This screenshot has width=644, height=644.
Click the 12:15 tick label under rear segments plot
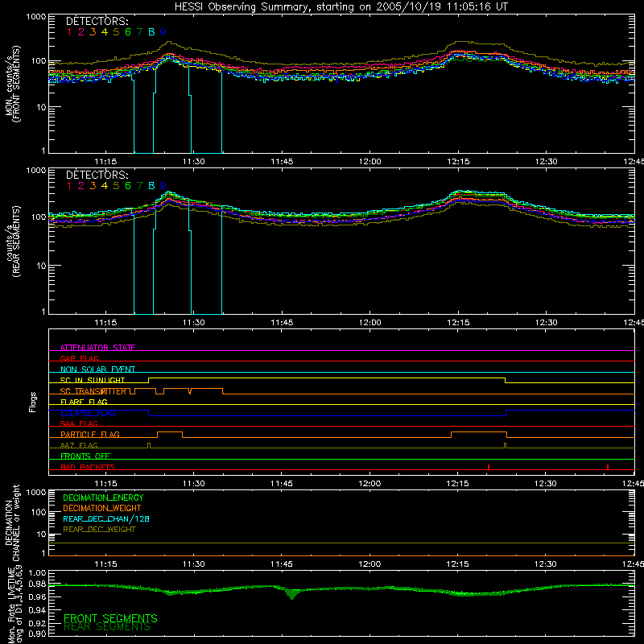[458, 323]
